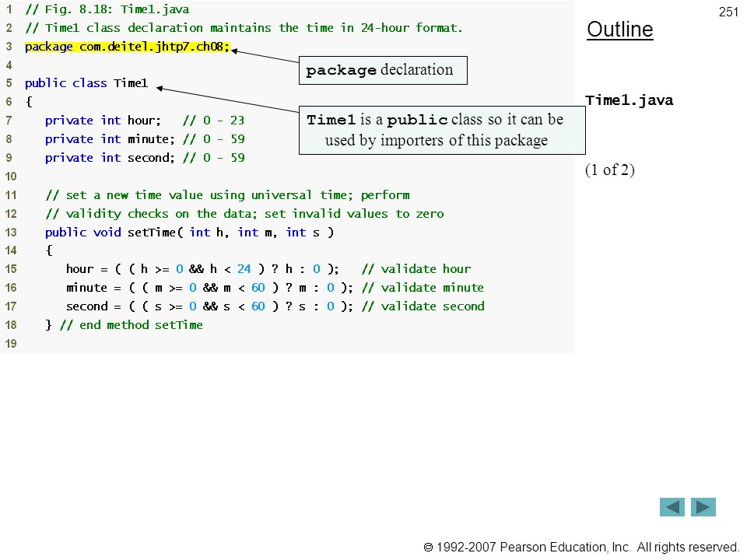This screenshot has width=747, height=560.
Task: Click the '(1 of 2)' page indicator
Action: click(610, 170)
